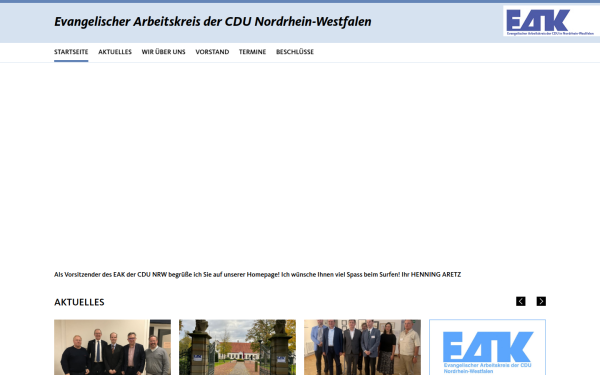Open the Wir über uns page
Screen dimensions: 600x375
click(x=163, y=52)
